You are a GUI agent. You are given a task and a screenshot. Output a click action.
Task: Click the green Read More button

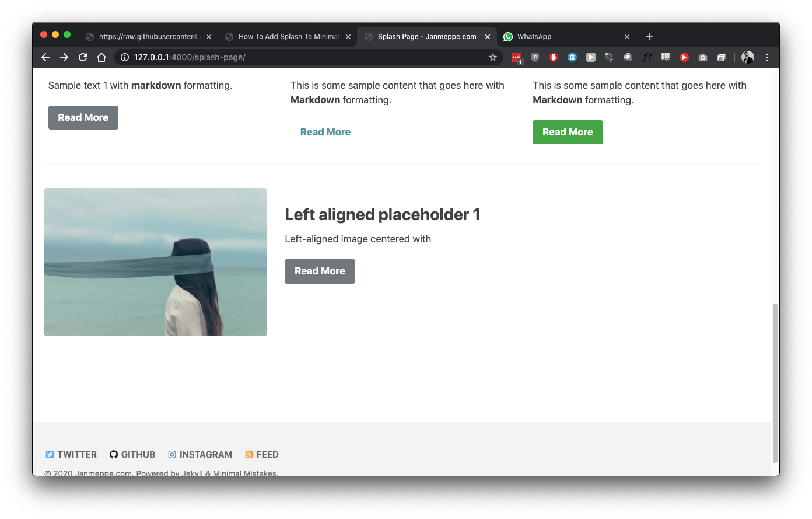[568, 132]
